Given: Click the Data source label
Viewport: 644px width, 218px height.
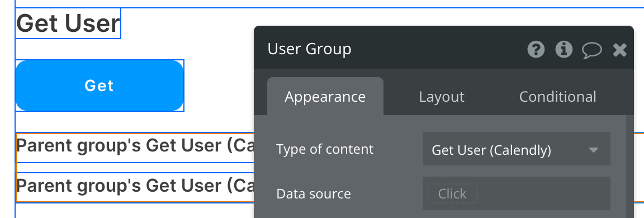Looking at the screenshot, I should [314, 193].
